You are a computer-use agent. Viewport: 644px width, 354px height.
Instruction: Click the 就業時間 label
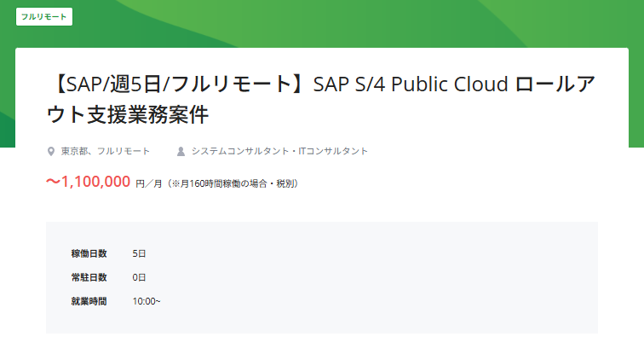89,301
